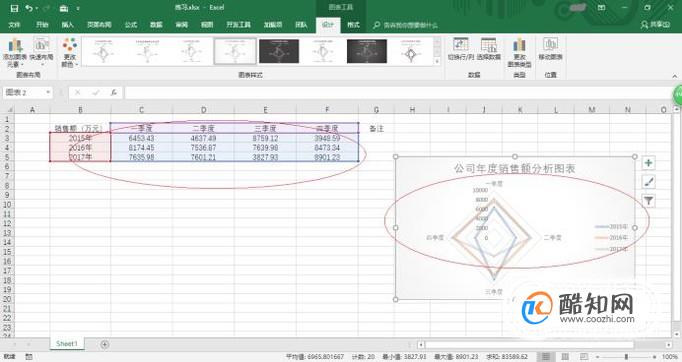Expand the chart styles gallery arrow

pos(437,61)
